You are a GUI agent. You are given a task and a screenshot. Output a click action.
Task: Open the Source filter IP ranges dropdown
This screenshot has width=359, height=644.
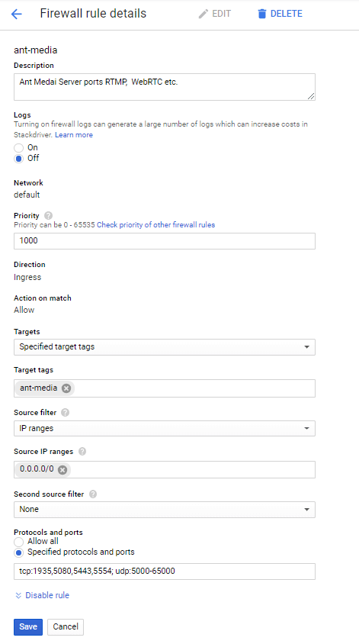coord(165,428)
